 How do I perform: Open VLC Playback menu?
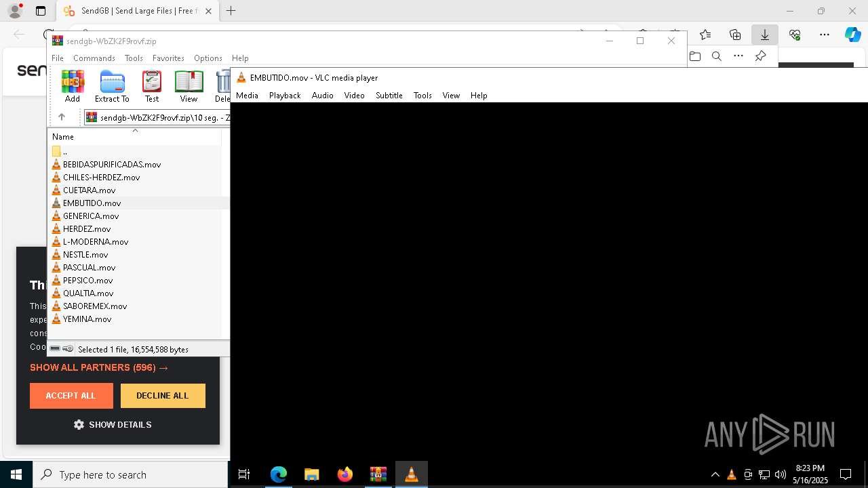(x=285, y=96)
